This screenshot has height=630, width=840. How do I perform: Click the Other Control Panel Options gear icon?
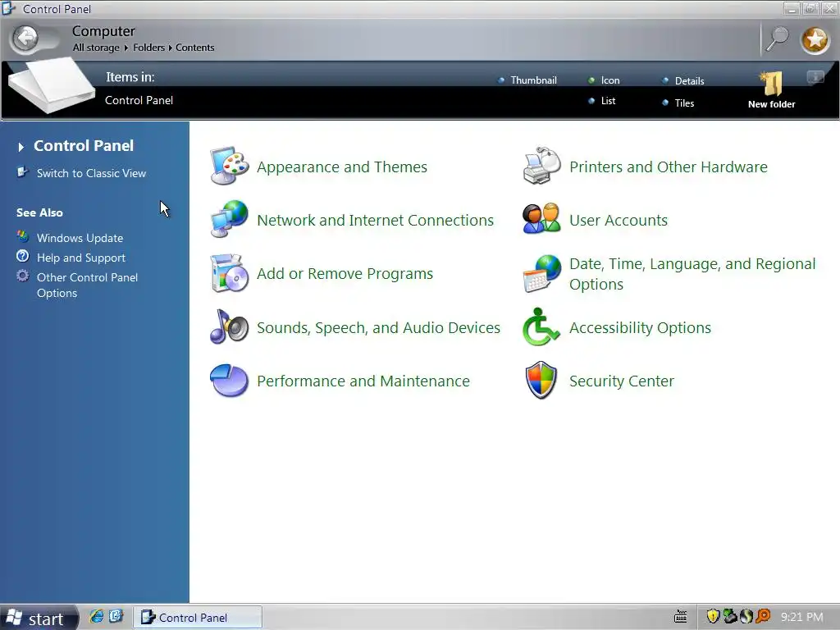[22, 276]
